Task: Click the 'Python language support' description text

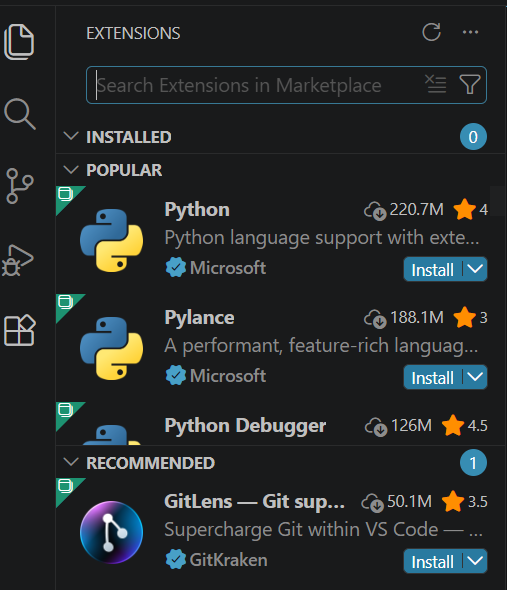Action: click(322, 238)
